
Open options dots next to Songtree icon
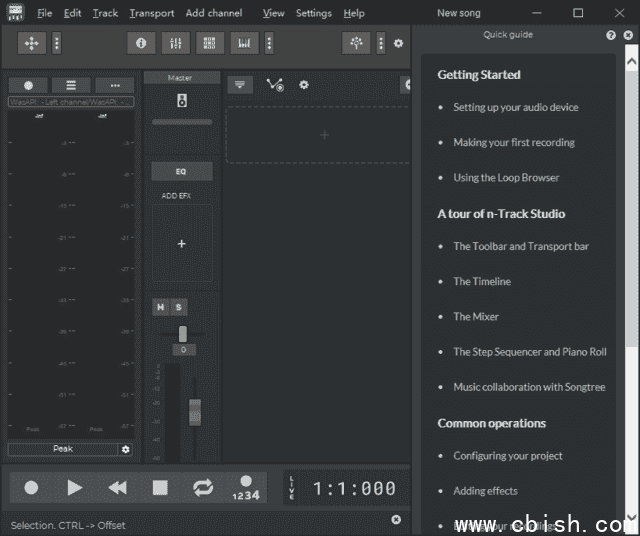(381, 43)
